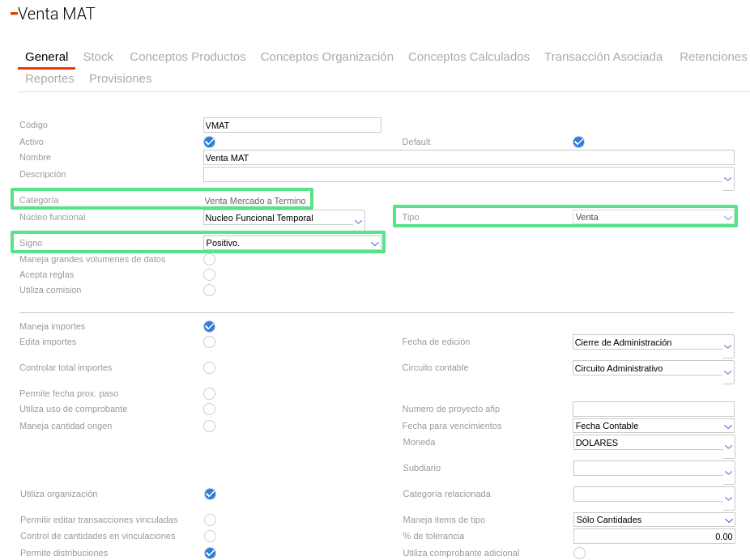Toggle the Activo checkbox

209,142
